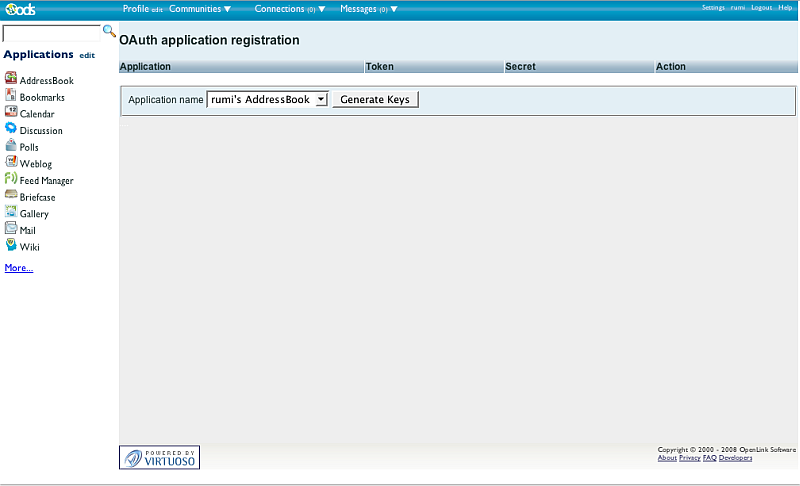Click the Action column header

click(x=726, y=66)
